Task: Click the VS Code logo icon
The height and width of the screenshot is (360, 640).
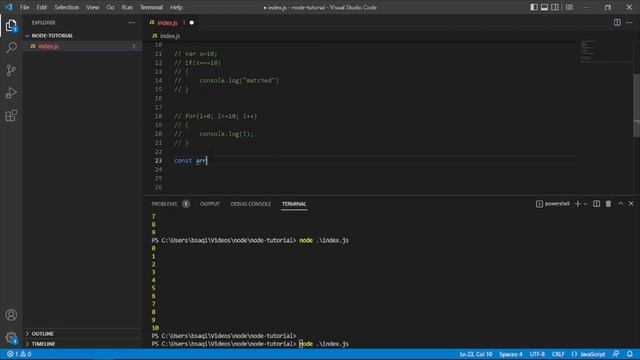Action: [9, 7]
